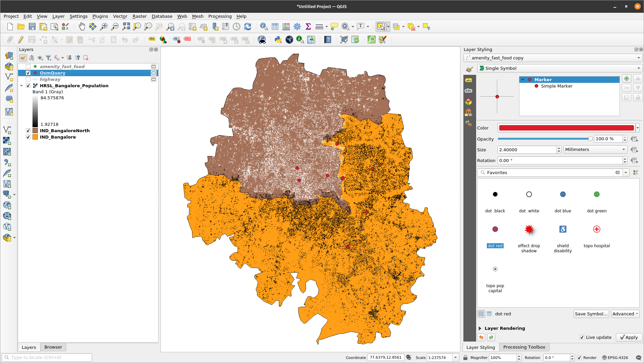This screenshot has height=363, width=644.
Task: Open the Advanced dropdown button
Action: pos(625,314)
